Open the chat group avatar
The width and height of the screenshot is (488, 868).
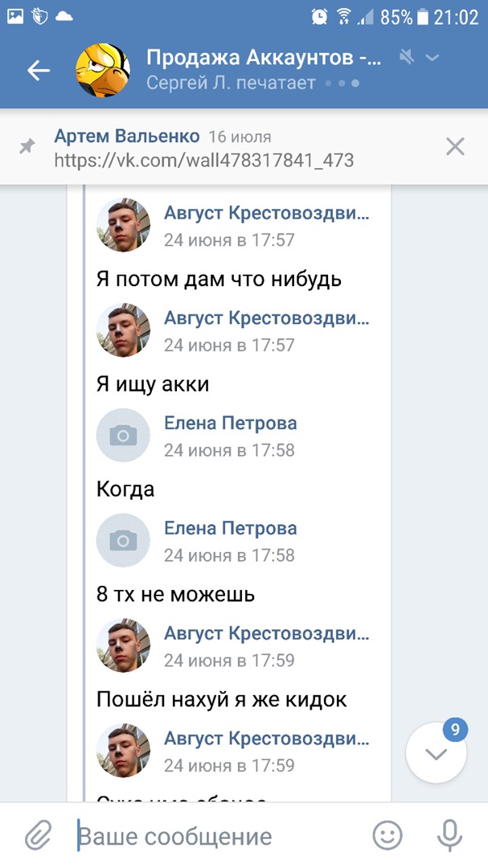click(x=102, y=70)
